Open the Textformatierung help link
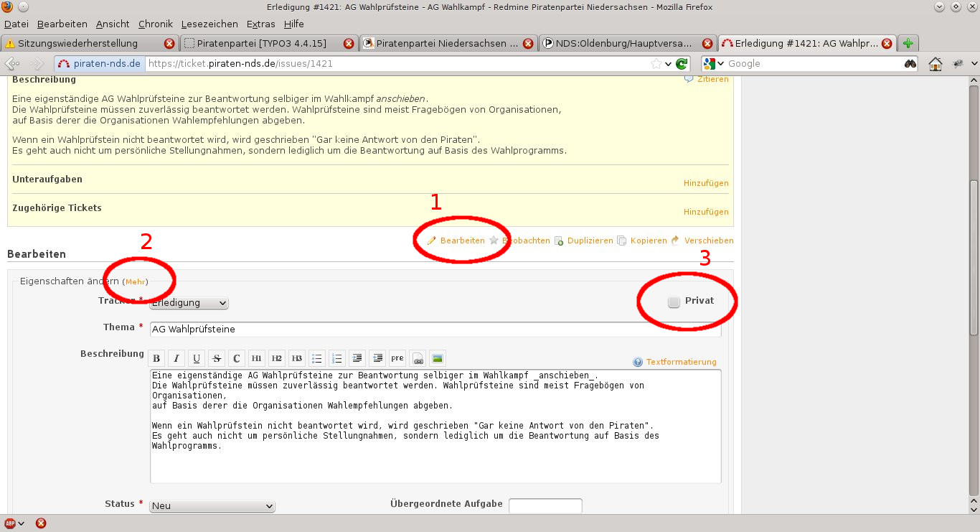Viewport: 980px width, 532px height. click(681, 362)
